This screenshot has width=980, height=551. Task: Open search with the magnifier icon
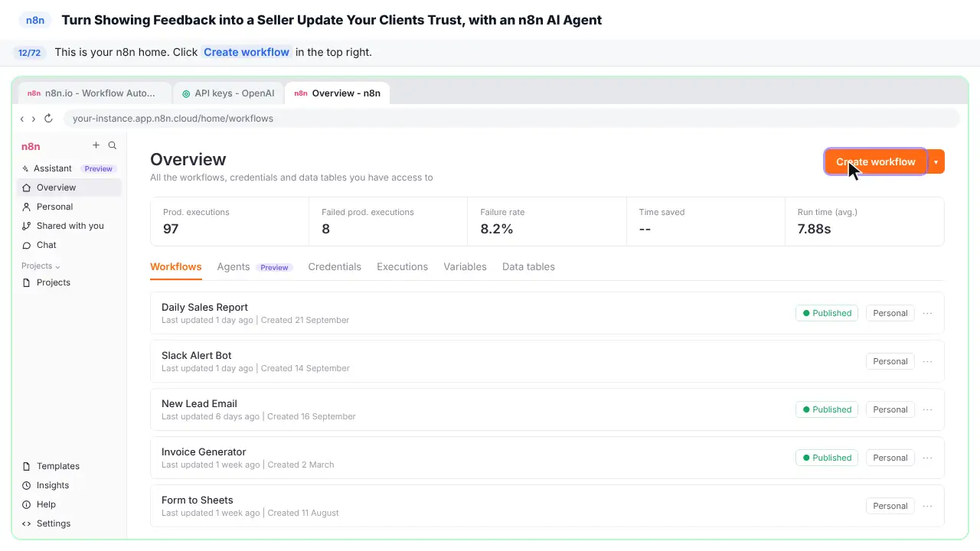113,145
